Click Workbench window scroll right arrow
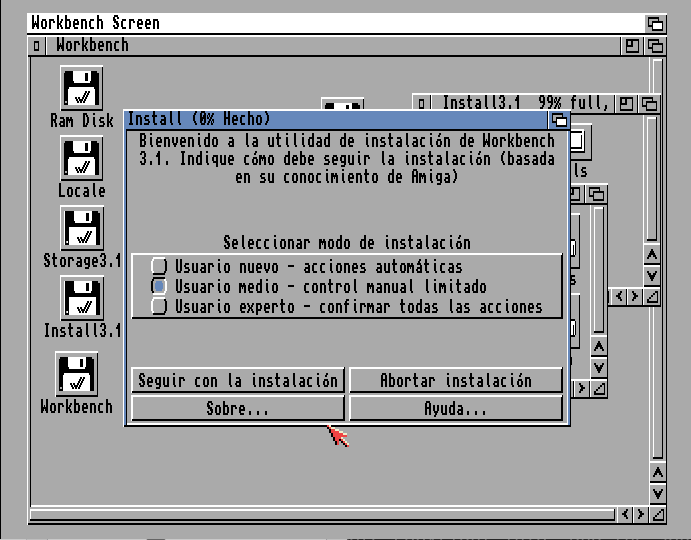This screenshot has width=691, height=540. point(638,515)
